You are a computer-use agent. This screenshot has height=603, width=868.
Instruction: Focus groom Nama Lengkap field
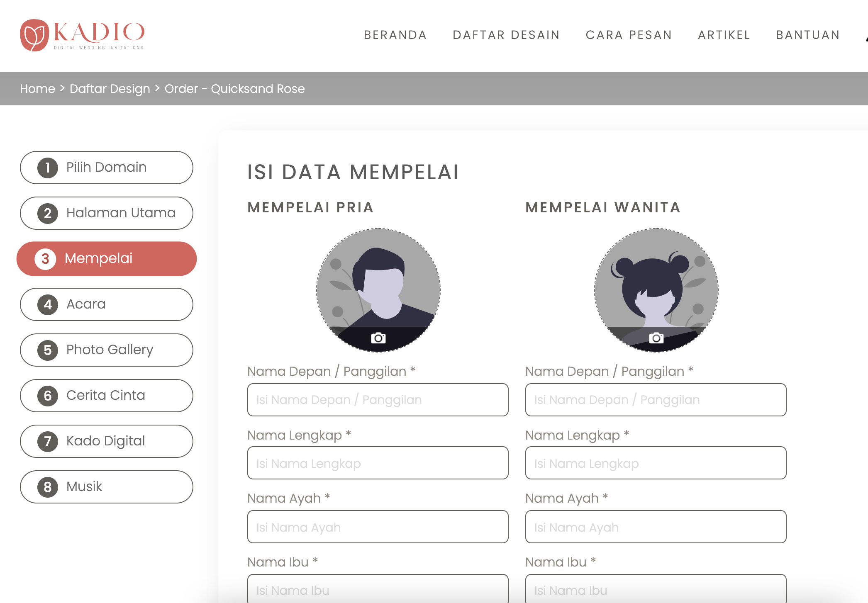coord(378,463)
